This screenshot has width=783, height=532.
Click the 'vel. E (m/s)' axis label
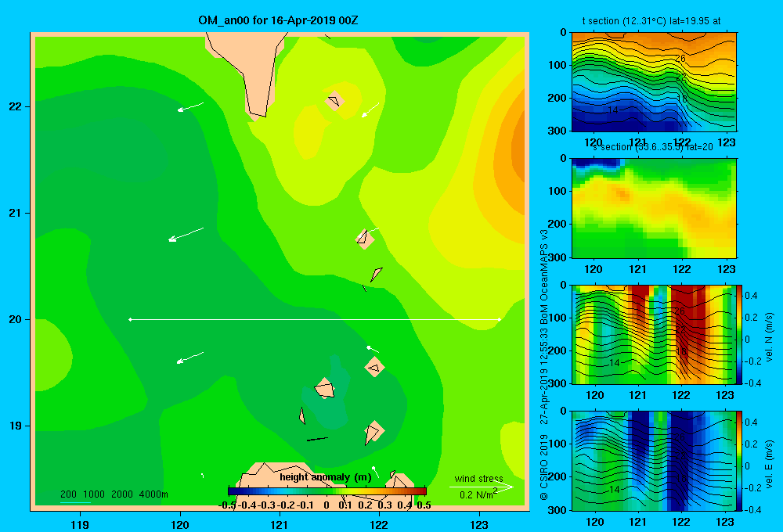pos(770,464)
